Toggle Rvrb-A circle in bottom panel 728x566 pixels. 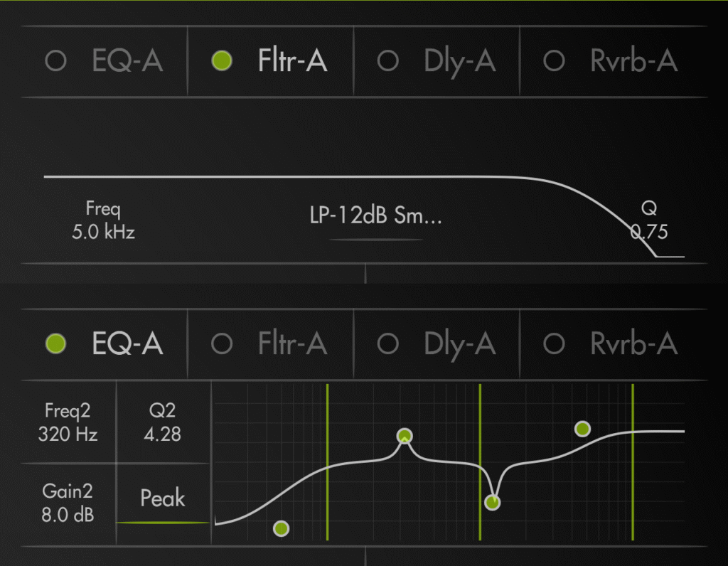point(554,344)
